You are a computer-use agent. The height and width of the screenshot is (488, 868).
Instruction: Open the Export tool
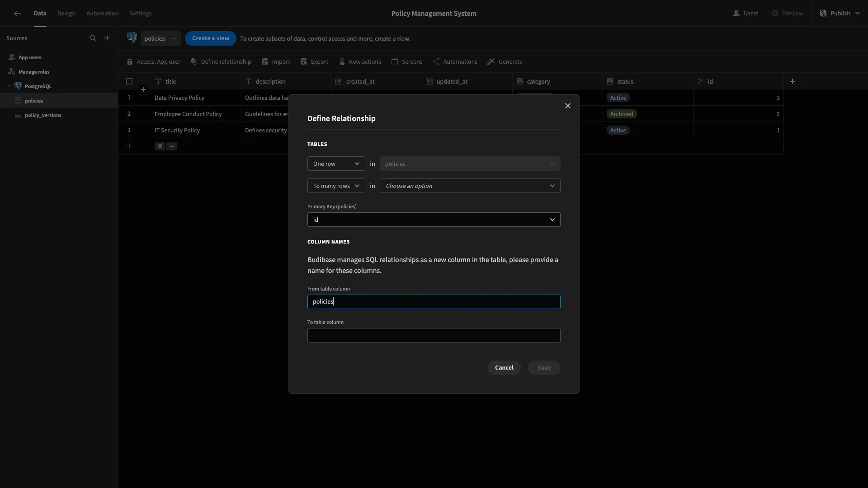tap(314, 62)
